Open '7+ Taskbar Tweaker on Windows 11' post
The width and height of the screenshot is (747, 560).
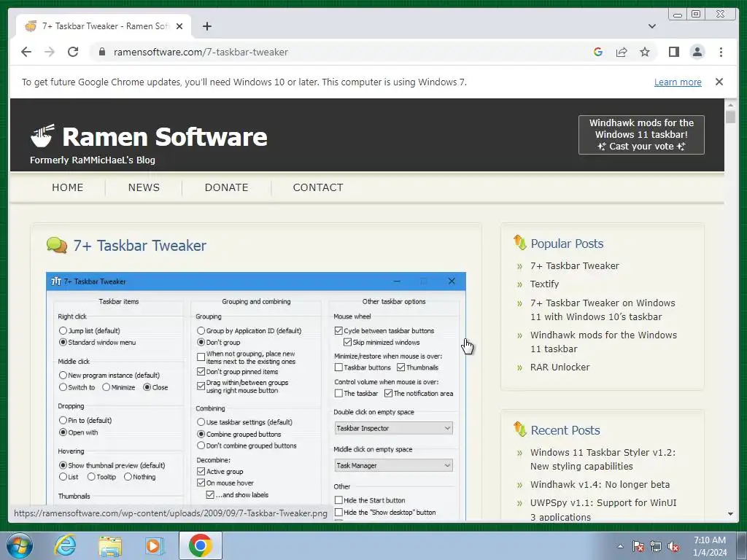point(603,309)
